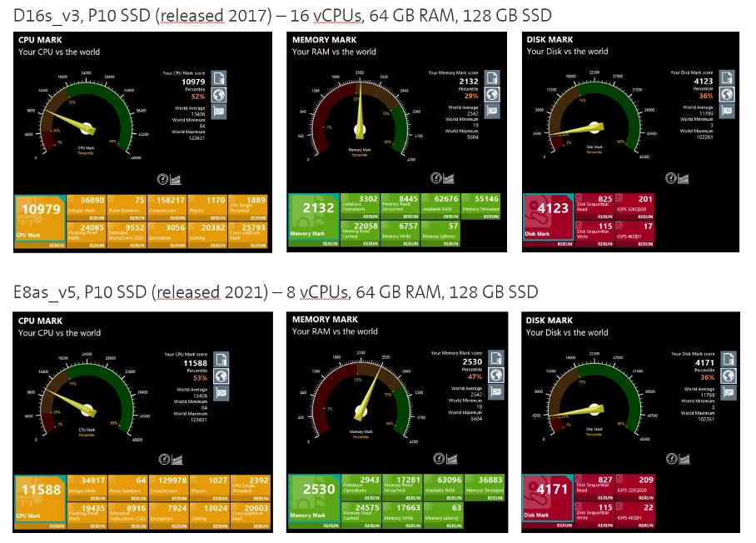Open the Database Operations tile showing 3302
This screenshot has width=756, height=543.
tap(360, 207)
